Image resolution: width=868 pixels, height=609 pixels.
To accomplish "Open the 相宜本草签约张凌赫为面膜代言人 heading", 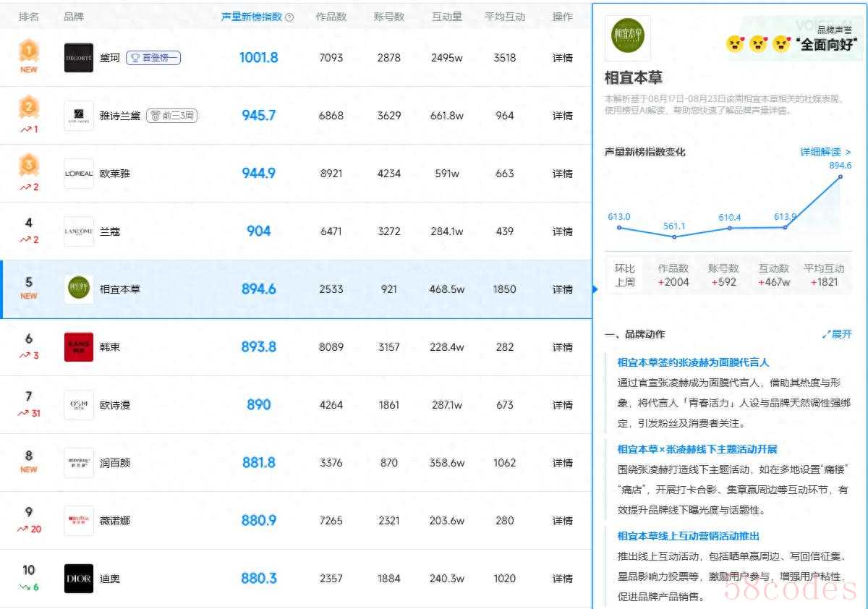I will click(693, 362).
